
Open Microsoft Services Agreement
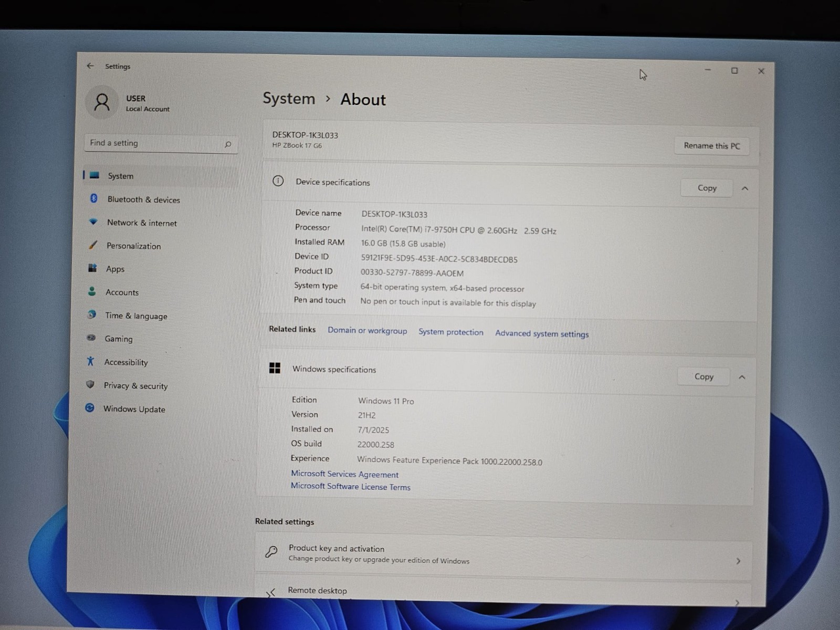[x=345, y=474]
